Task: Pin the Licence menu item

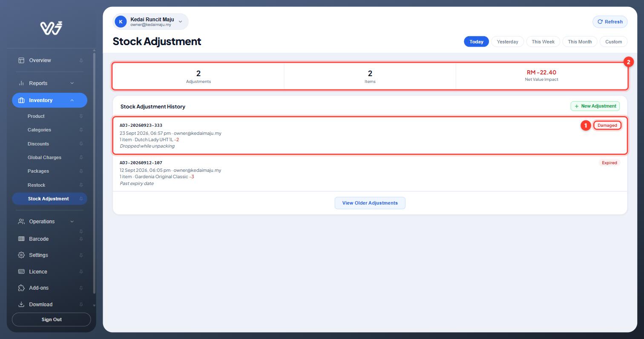Action: (x=81, y=272)
